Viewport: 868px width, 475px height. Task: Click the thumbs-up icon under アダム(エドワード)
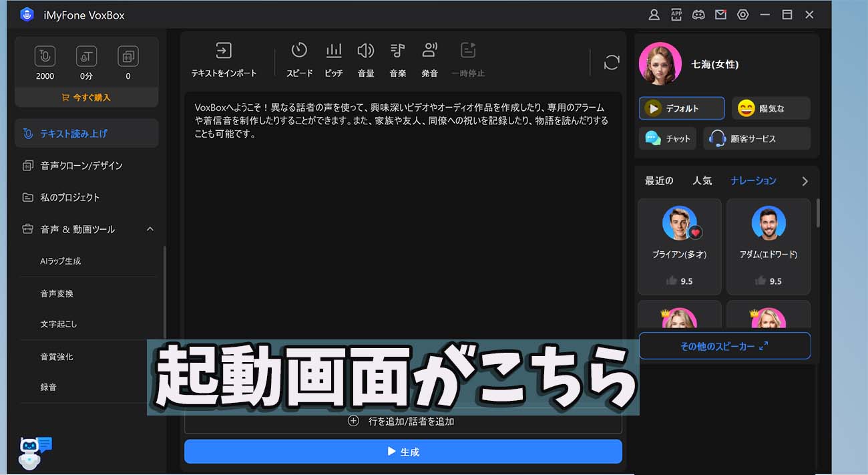pos(761,281)
